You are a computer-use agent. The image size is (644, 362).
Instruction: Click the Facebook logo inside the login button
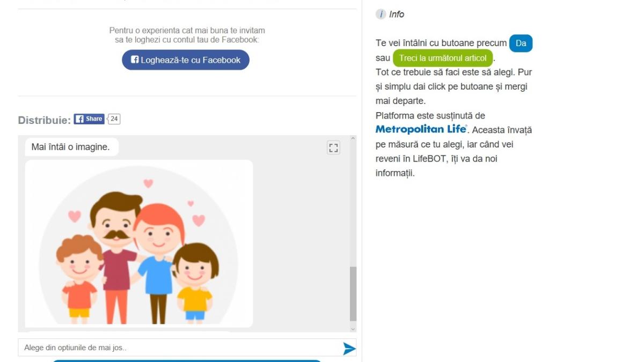135,60
